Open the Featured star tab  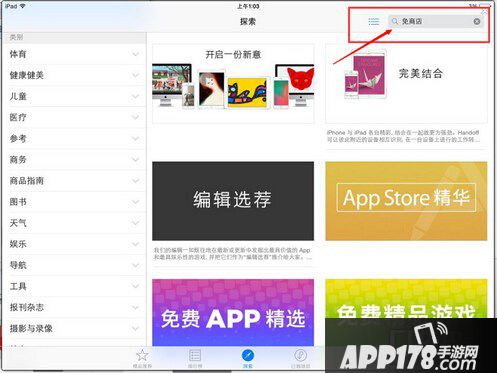coord(142,358)
